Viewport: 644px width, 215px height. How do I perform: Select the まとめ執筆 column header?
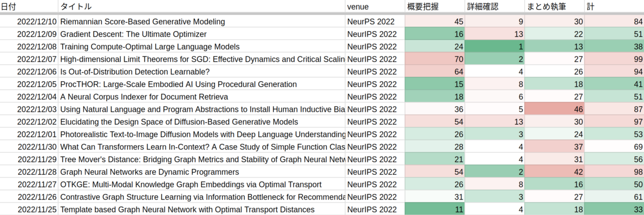(554, 6)
